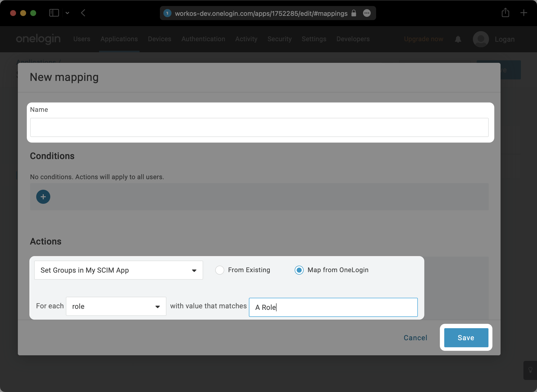Click the add condition plus icon
Viewport: 537px width, 392px height.
point(43,196)
